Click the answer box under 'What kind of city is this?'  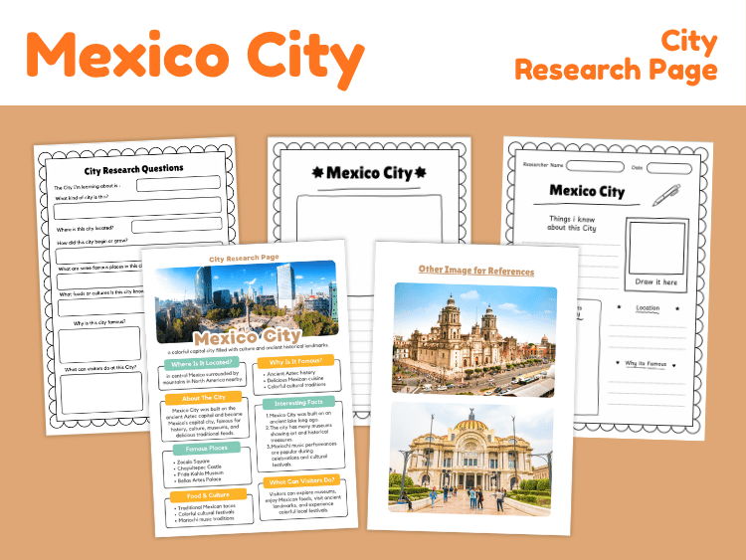[x=137, y=208]
